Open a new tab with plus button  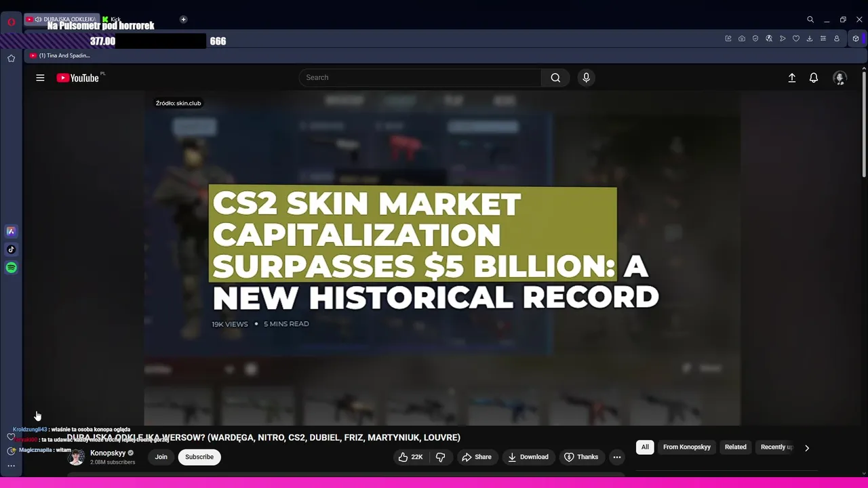pos(183,20)
